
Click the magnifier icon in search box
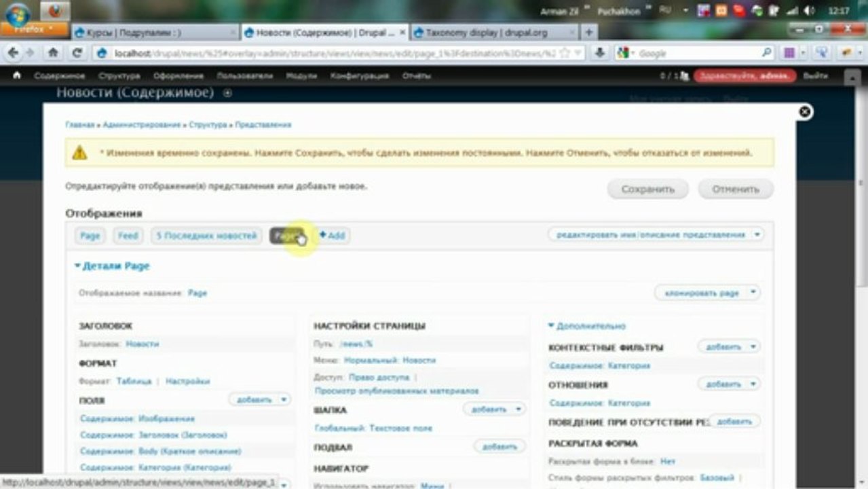[766, 53]
